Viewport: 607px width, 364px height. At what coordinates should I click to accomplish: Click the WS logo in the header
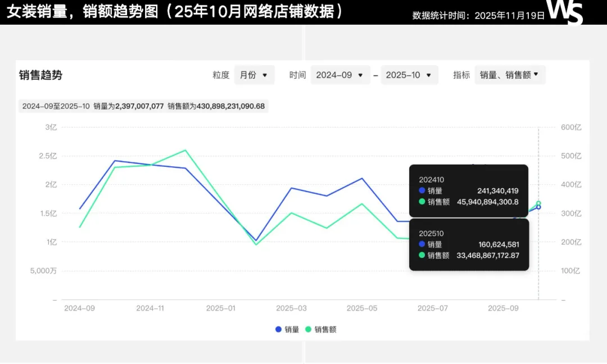click(565, 12)
